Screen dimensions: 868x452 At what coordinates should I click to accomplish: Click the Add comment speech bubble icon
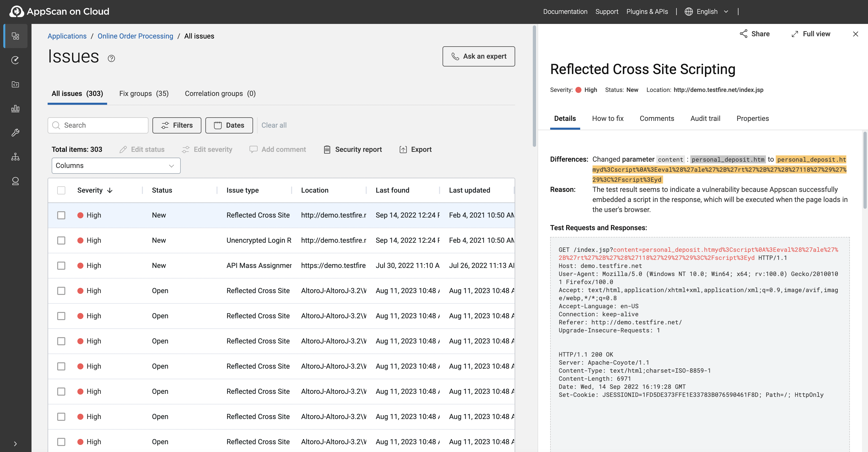[253, 149]
